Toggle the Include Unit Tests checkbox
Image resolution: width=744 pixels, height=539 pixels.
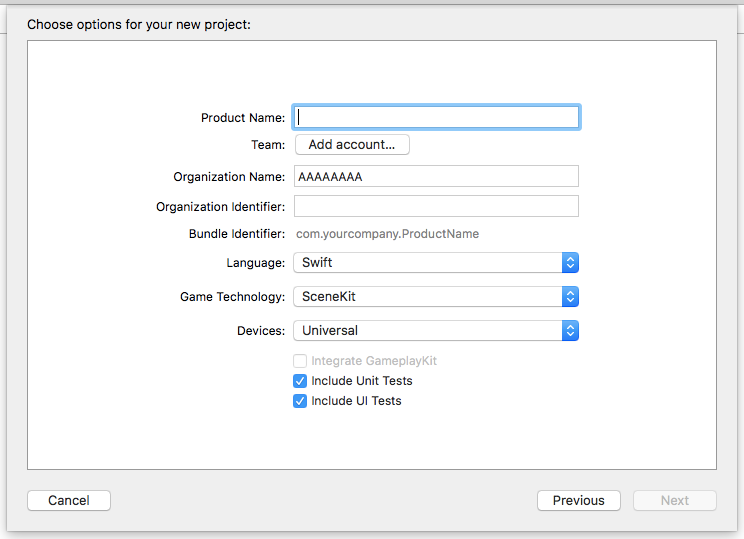pos(300,381)
